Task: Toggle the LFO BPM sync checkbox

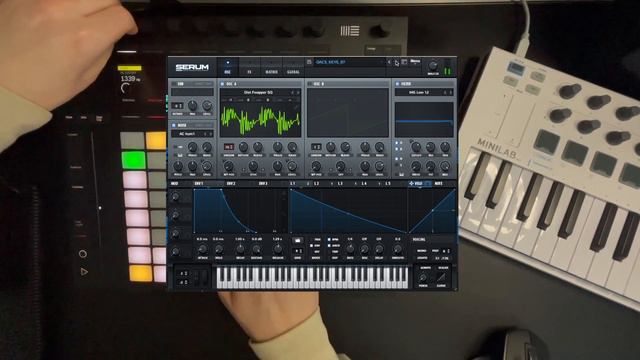Action: 329,240
